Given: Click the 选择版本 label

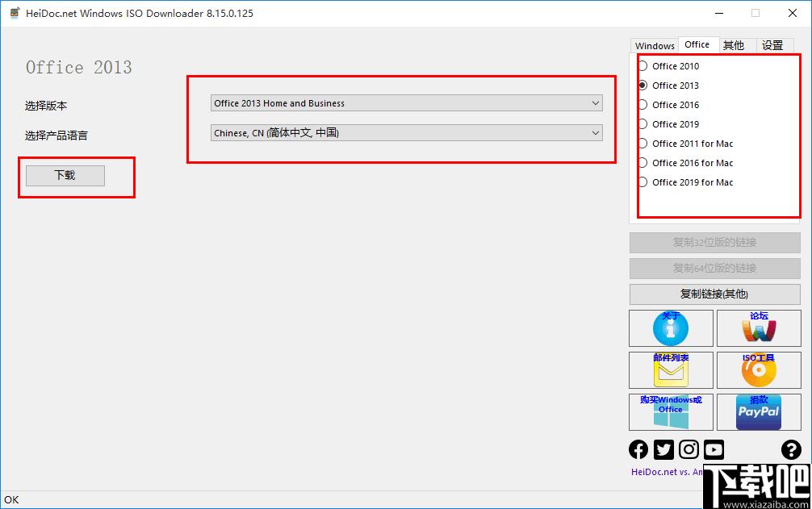Looking at the screenshot, I should (46, 106).
